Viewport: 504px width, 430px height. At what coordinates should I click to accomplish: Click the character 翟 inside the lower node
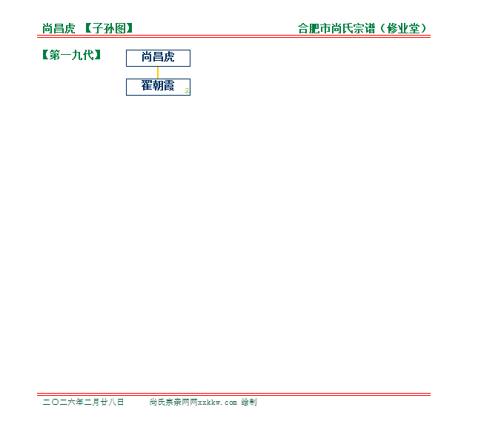coord(147,87)
